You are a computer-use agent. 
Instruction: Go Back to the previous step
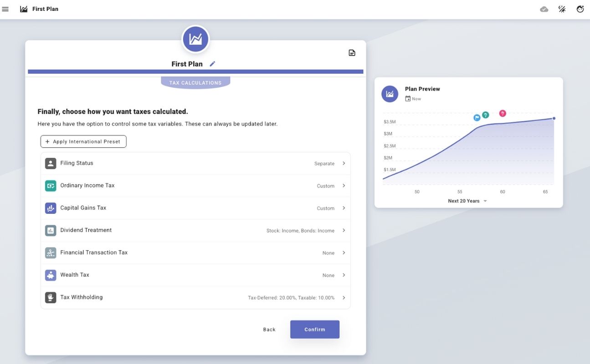[x=269, y=329]
